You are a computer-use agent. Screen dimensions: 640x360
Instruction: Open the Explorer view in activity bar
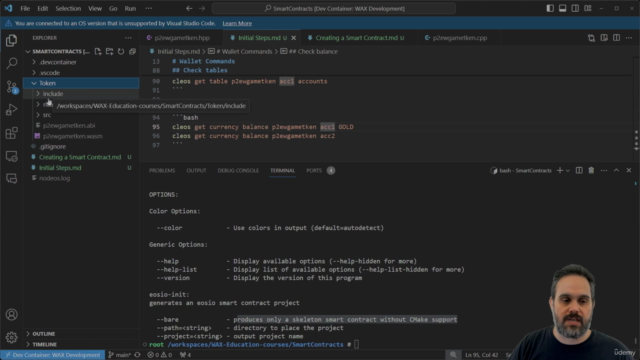pyautogui.click(x=11, y=40)
